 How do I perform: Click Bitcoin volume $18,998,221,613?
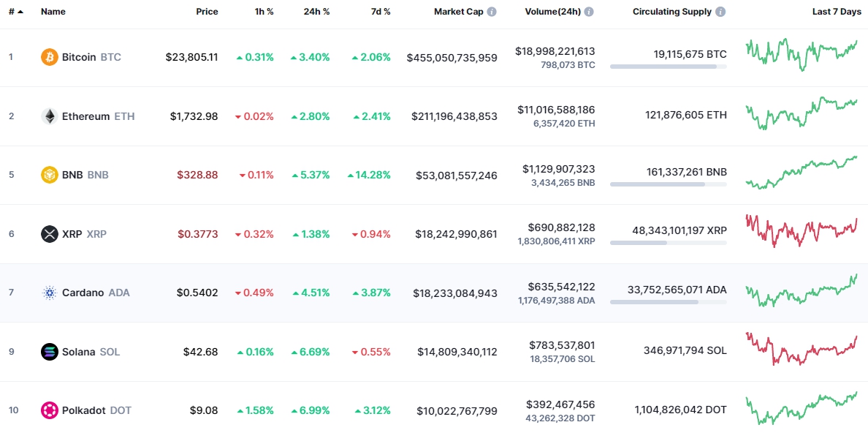pos(555,51)
